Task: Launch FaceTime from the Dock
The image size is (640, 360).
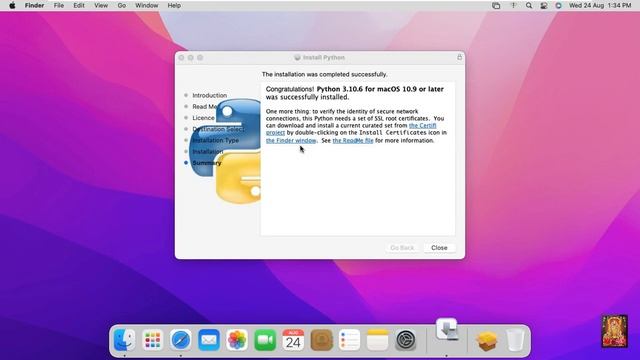Action: click(x=265, y=340)
